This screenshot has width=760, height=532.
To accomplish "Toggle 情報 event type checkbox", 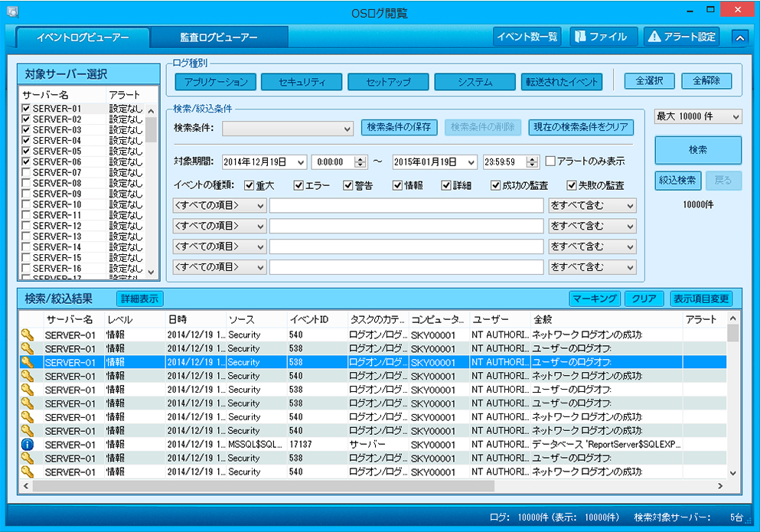I will coord(397,185).
